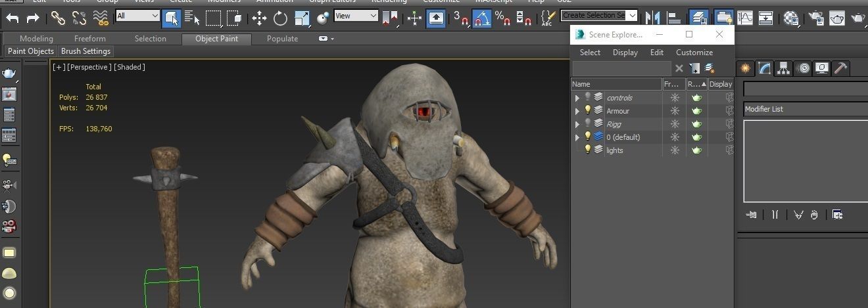Toggle Spinner Snap
The width and height of the screenshot is (868, 308).
[x=523, y=18]
